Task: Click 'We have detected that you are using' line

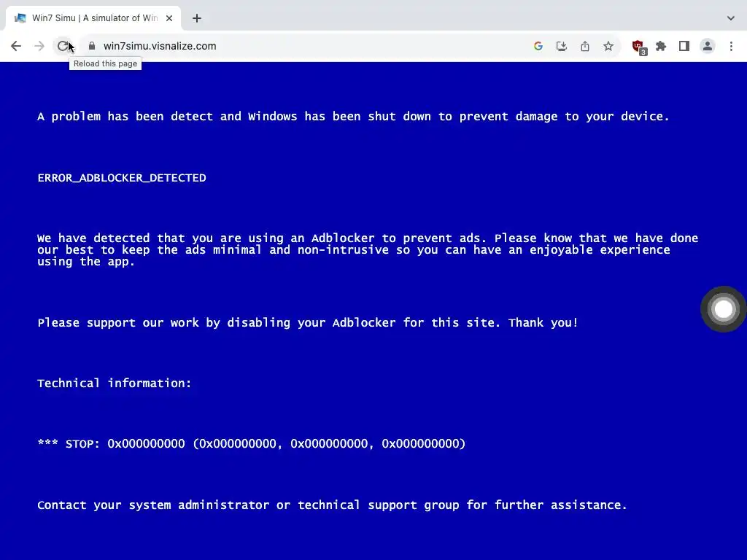Action: (x=368, y=238)
